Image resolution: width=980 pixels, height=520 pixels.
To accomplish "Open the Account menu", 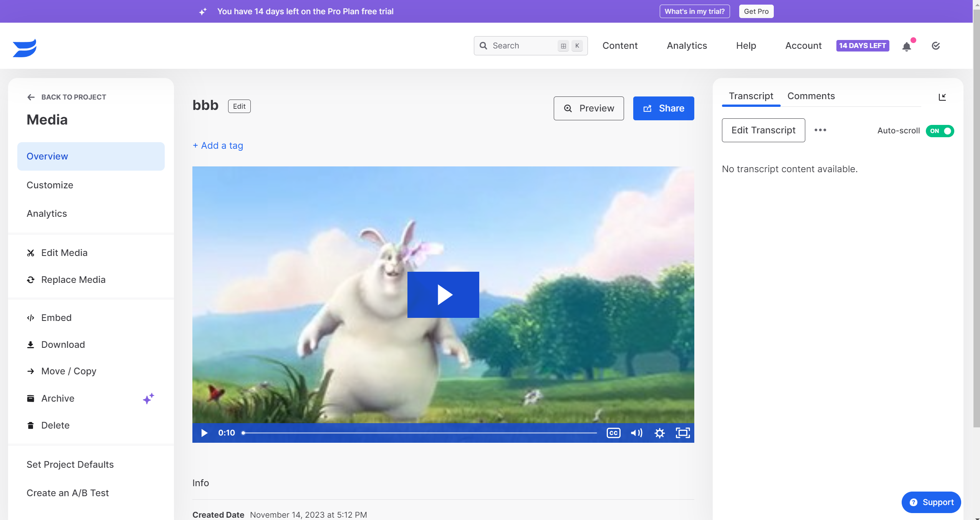I will 803,46.
